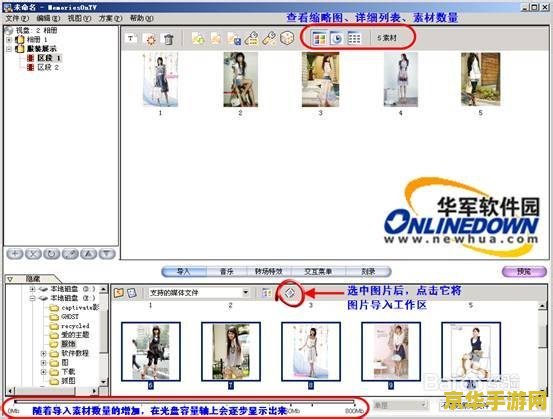
Task: Click the sun-shaped effects icon in toolbar
Action: (x=151, y=39)
